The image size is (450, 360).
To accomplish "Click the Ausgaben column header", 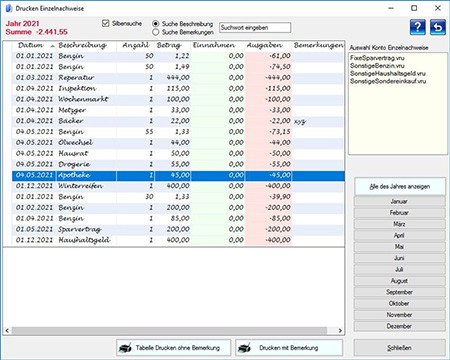I will tap(268, 45).
